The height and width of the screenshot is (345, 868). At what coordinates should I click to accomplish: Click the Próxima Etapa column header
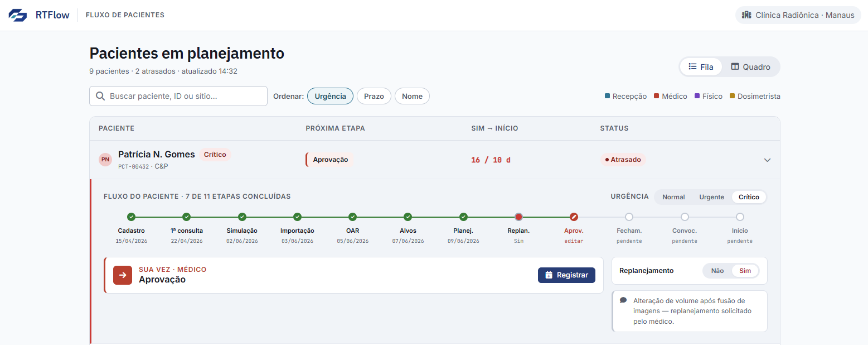(x=335, y=128)
